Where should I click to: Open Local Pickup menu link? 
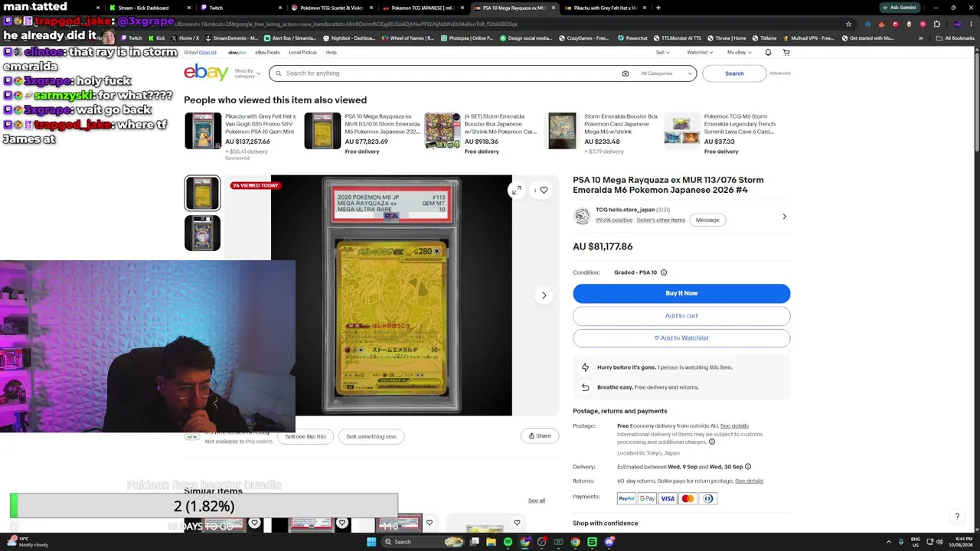pyautogui.click(x=302, y=52)
